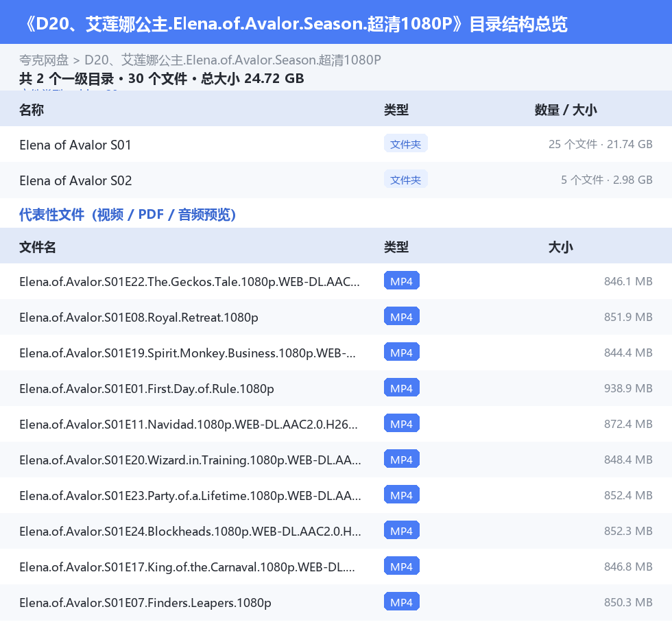Viewport: 672px width, 642px height.
Task: Click size value '850.3 MB'
Action: tap(628, 602)
